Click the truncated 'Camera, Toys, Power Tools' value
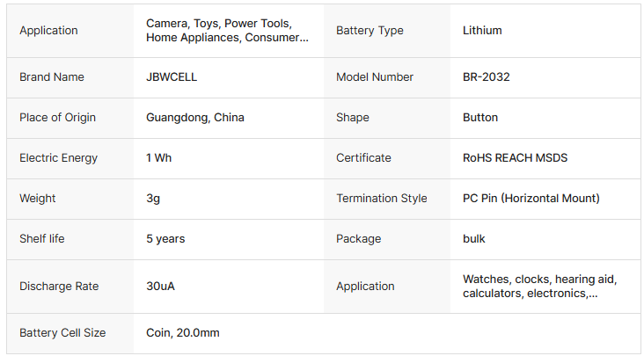The height and width of the screenshot is (356, 644). point(227,31)
